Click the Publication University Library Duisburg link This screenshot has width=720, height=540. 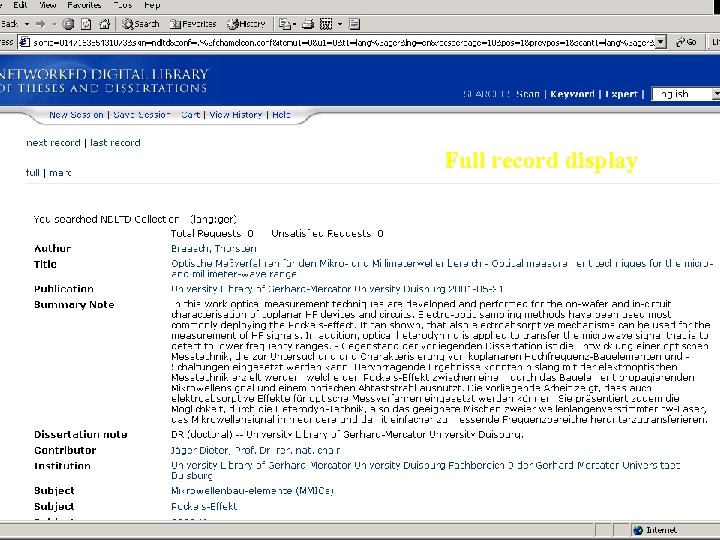click(x=337, y=289)
